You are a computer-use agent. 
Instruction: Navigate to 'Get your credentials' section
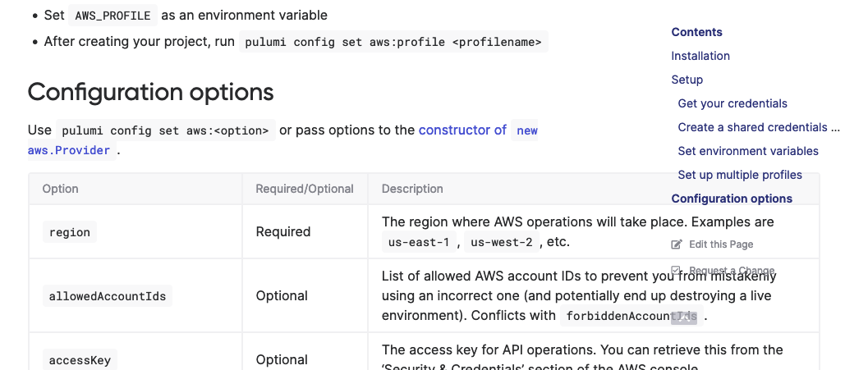point(733,103)
